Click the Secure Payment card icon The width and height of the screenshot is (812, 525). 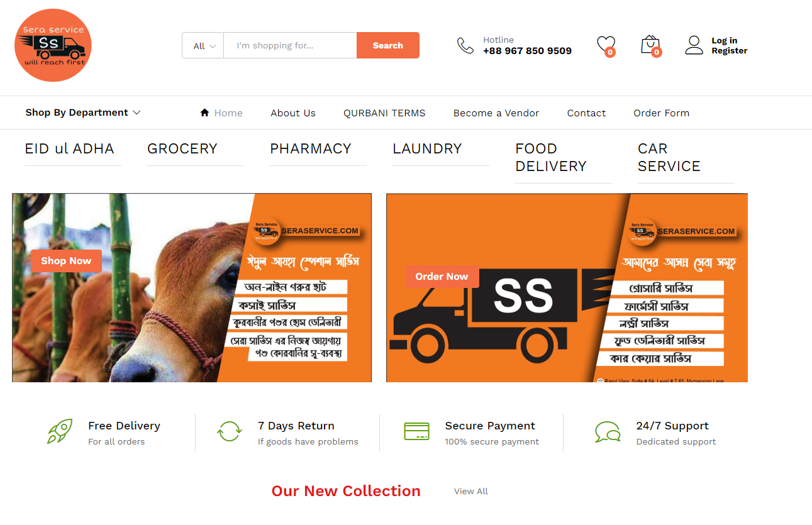click(x=416, y=431)
